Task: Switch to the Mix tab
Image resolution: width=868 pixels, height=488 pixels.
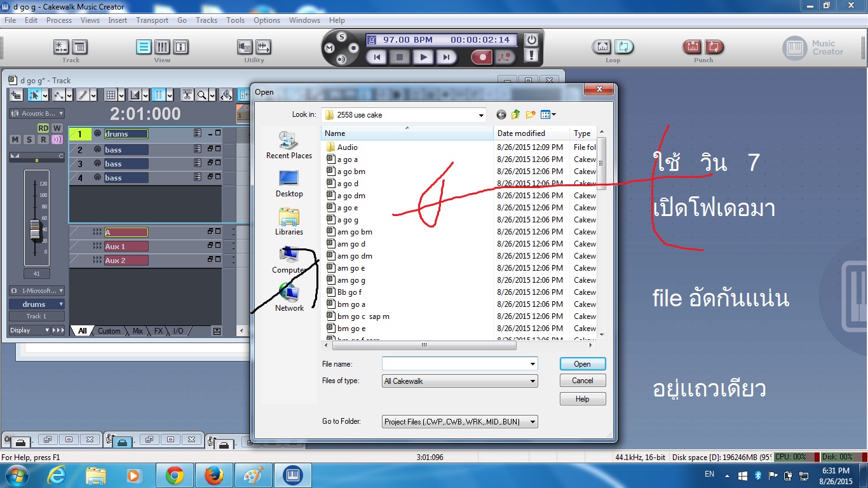Action: pos(137,331)
